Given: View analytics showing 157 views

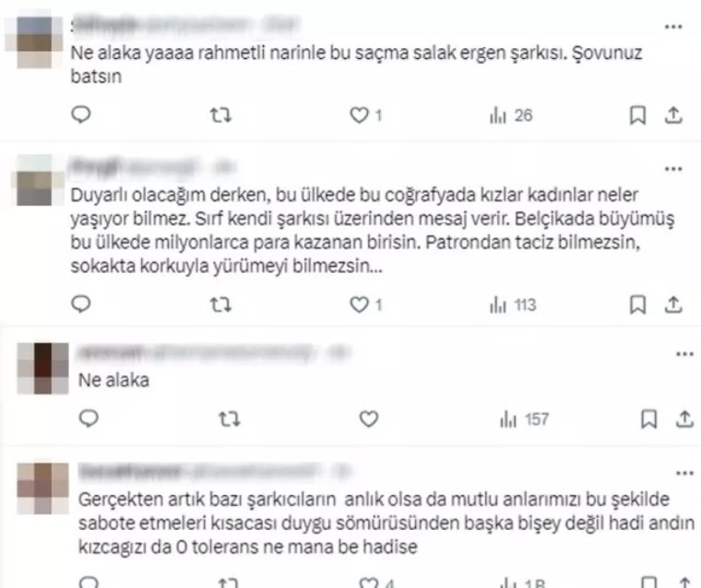Looking at the screenshot, I should (524, 419).
